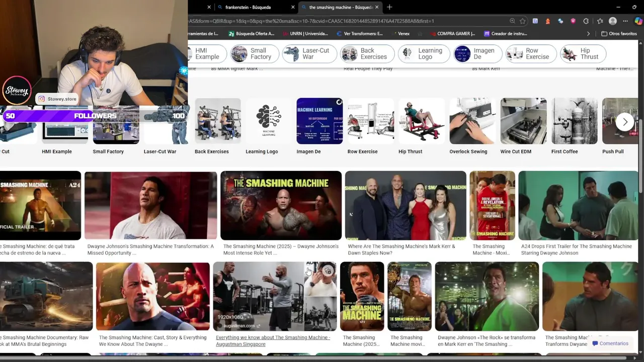Add this page to favorites star
644x362 pixels.
(x=523, y=21)
